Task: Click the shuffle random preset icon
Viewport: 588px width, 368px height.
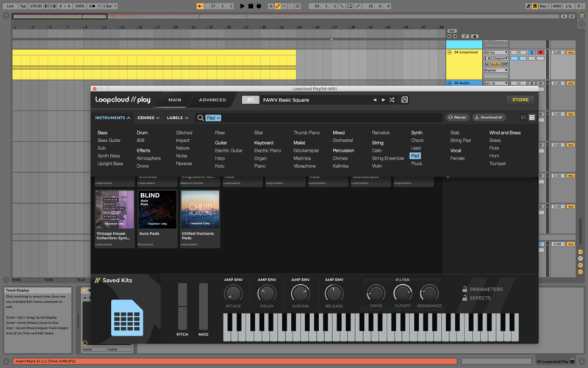Action: point(391,99)
